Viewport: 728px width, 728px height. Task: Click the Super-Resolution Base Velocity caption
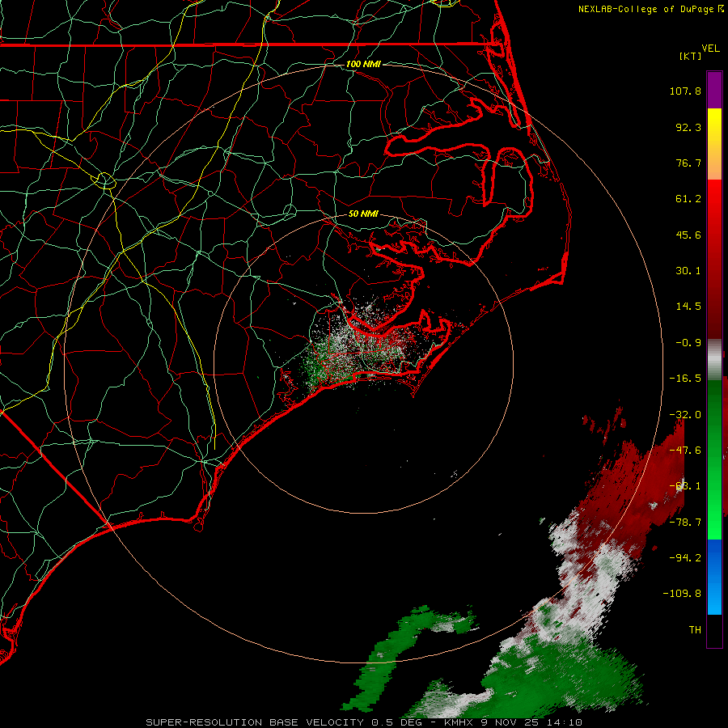click(x=363, y=722)
